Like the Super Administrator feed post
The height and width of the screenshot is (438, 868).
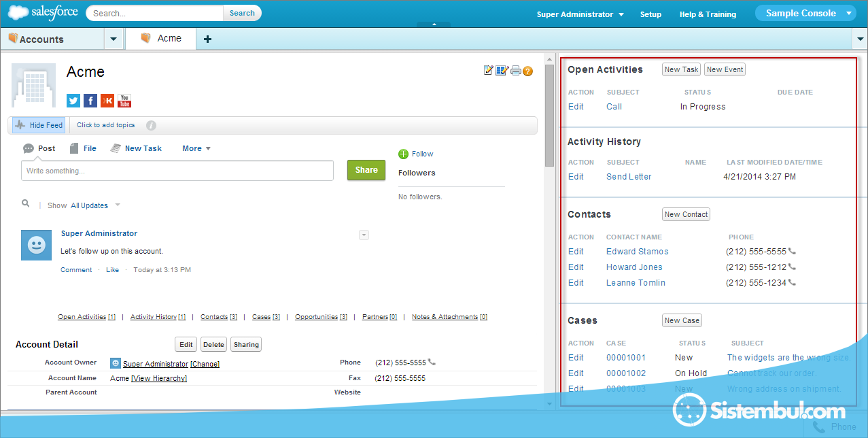tap(112, 270)
